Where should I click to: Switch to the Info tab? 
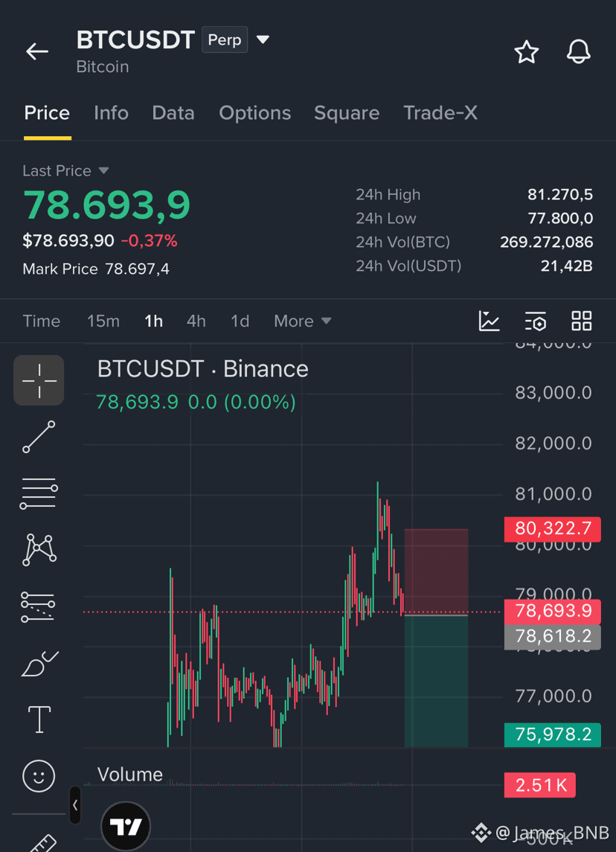coord(111,112)
